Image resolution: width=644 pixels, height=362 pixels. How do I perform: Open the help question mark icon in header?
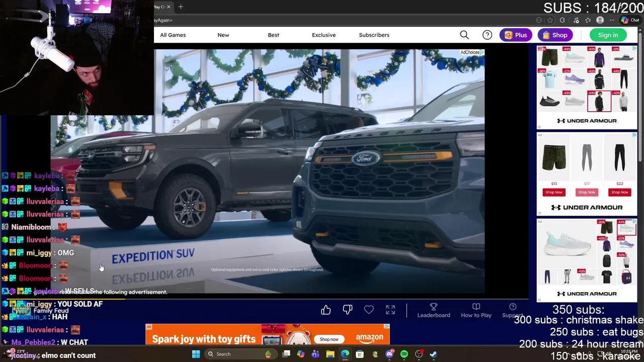[x=487, y=35]
